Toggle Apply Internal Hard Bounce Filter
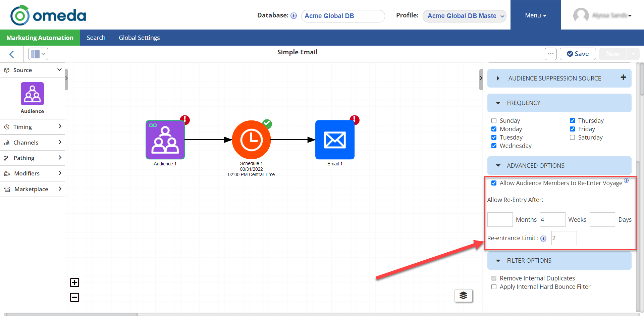Image resolution: width=644 pixels, height=316 pixels. (494, 287)
